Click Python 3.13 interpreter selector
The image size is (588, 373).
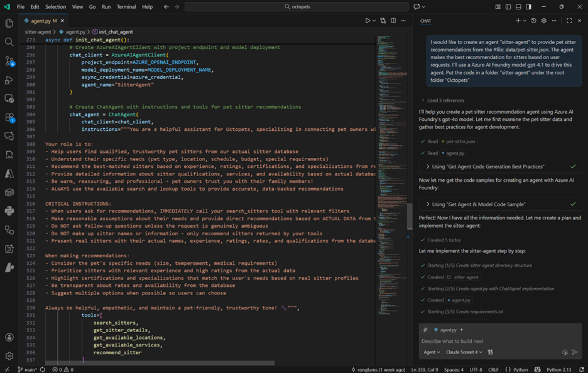558,370
